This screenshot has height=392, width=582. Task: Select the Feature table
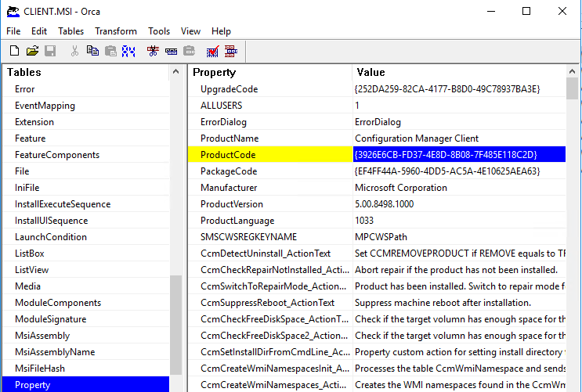coord(30,138)
